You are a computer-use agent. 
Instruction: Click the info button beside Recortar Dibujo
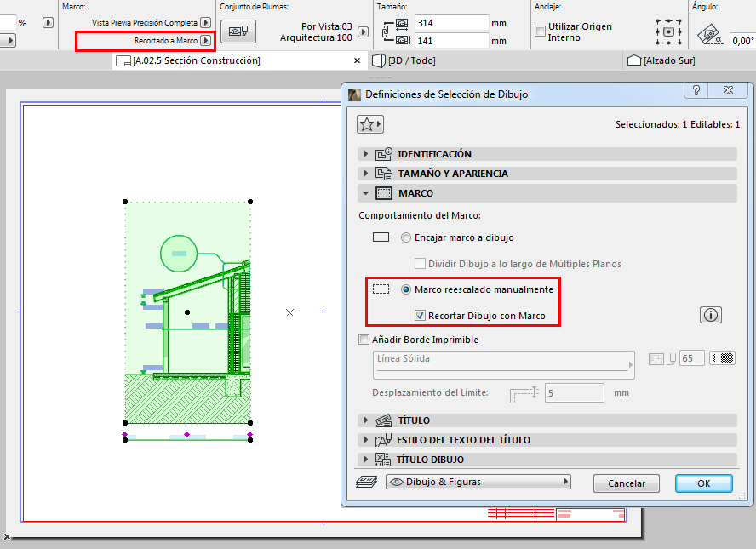tap(710, 315)
